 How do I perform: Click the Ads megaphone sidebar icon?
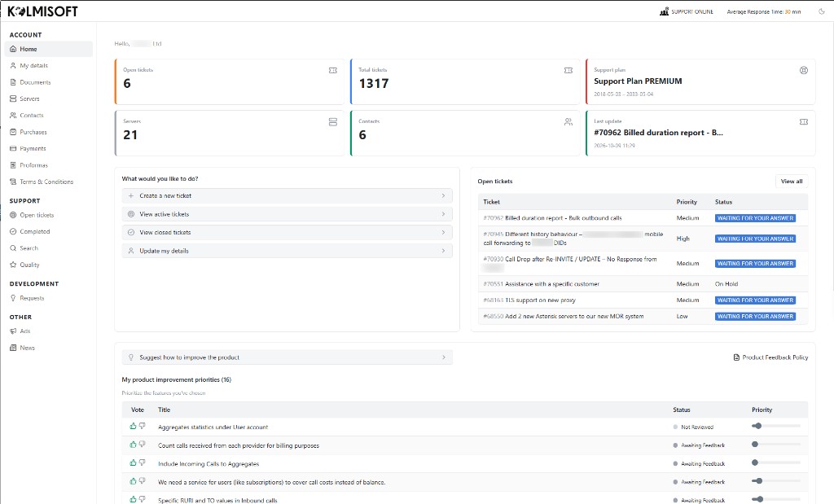pos(13,331)
